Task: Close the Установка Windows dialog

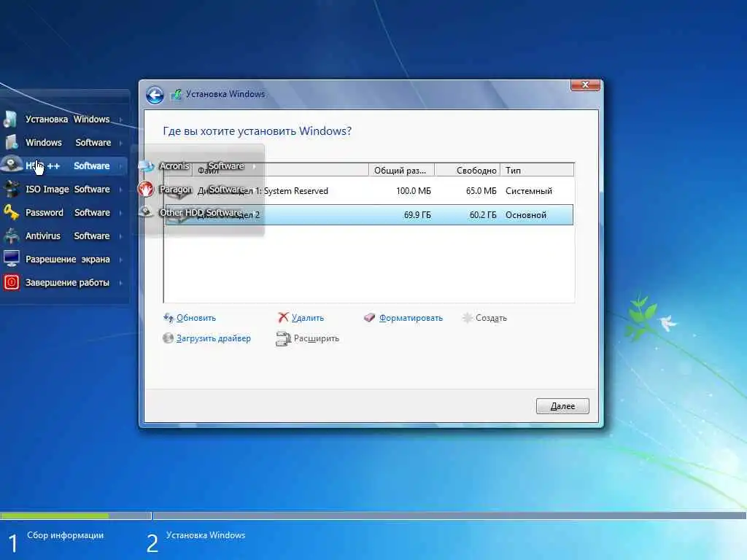Action: coord(585,85)
